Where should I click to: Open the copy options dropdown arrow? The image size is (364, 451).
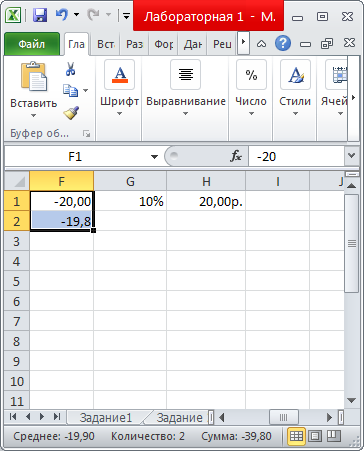click(86, 90)
